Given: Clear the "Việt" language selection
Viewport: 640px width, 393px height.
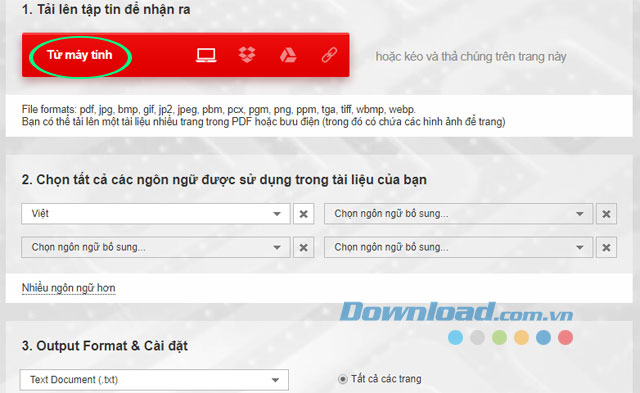Looking at the screenshot, I should point(303,214).
